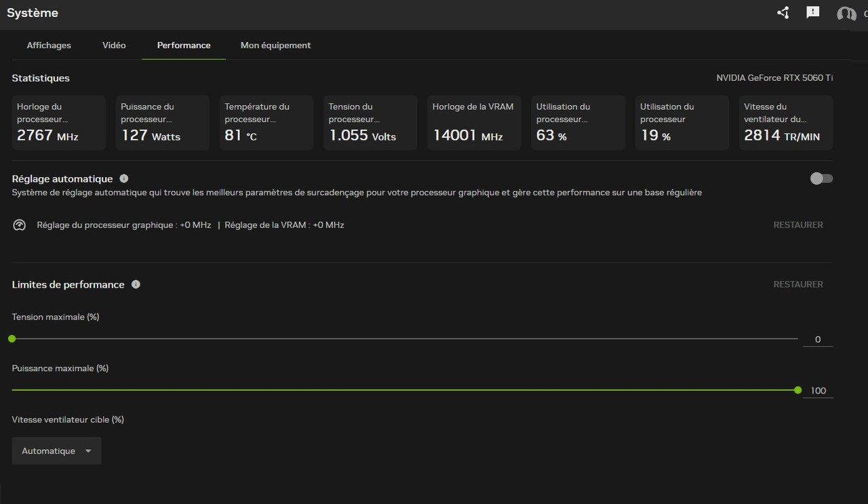Click RESTAURER for GPU tuning settings

pyautogui.click(x=798, y=225)
